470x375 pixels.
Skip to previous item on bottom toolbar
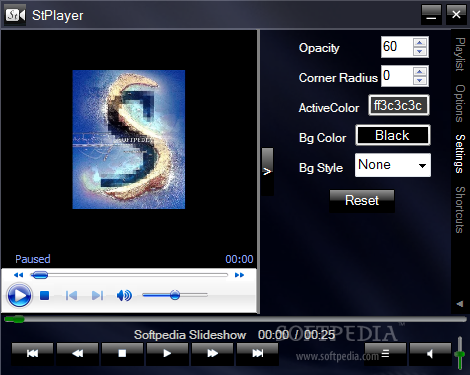(32, 354)
